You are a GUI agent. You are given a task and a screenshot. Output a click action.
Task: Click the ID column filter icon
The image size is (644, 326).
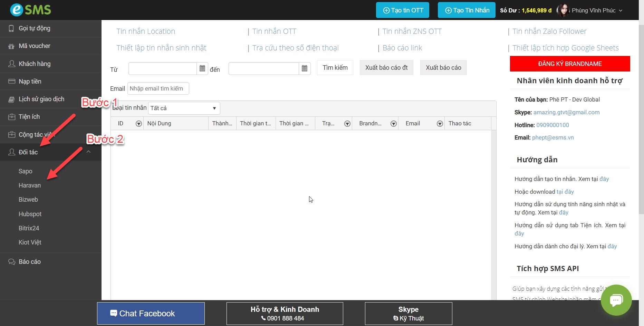138,124
